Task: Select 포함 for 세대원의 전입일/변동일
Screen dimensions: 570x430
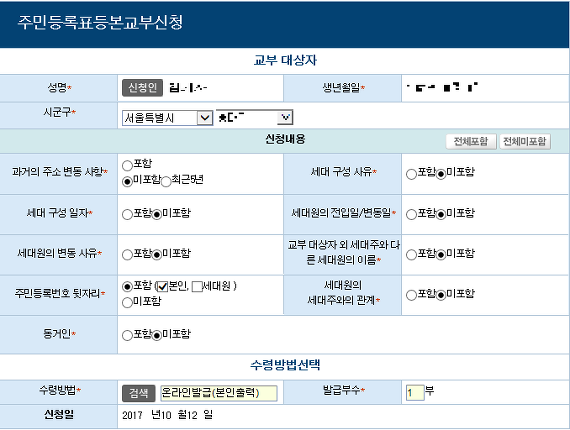Action: pos(411,214)
